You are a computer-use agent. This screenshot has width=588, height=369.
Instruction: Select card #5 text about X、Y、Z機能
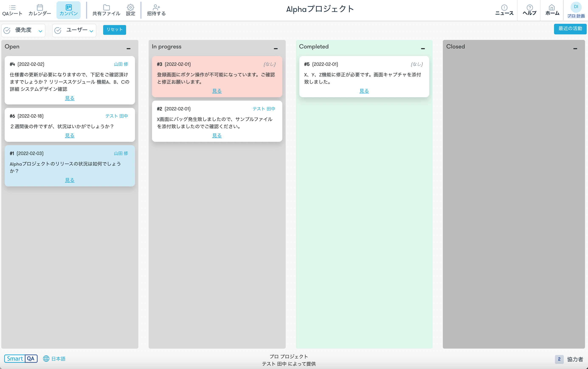pos(363,78)
